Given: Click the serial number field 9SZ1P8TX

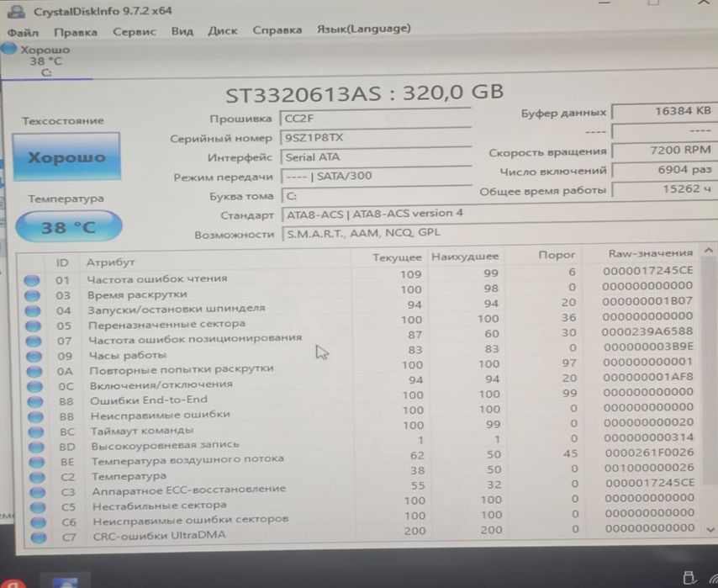Looking at the screenshot, I should pyautogui.click(x=376, y=137).
